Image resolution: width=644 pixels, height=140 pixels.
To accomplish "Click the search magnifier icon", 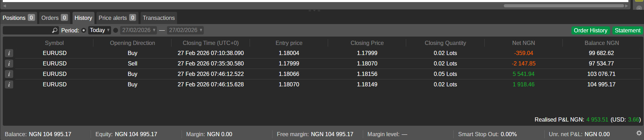I will [55, 31].
